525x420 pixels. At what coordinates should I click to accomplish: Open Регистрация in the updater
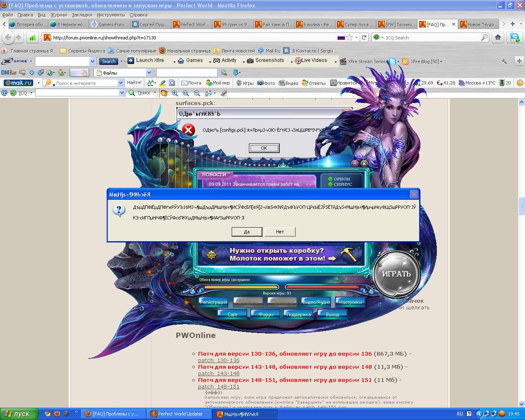(213, 302)
